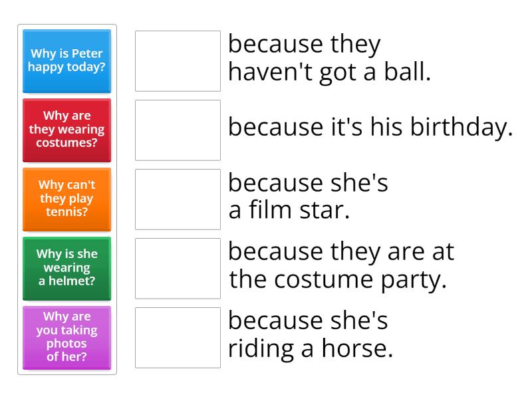Click the answer text 'because she's a film star.'
532x399 pixels.
click(x=308, y=196)
